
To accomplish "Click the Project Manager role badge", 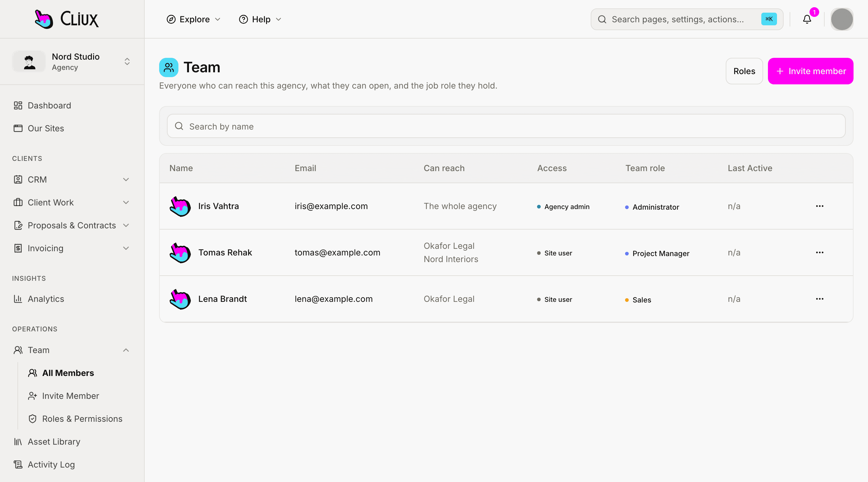I will coord(657,254).
